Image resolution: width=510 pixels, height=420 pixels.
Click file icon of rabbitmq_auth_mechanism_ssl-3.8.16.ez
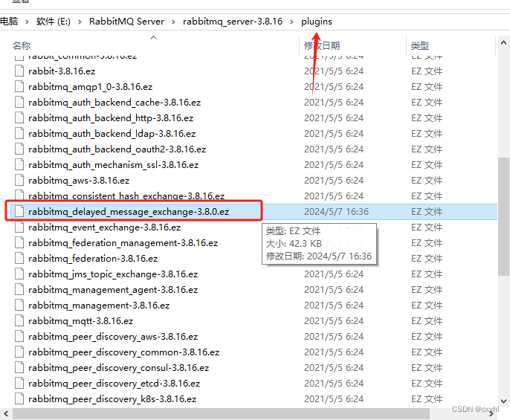click(x=19, y=164)
